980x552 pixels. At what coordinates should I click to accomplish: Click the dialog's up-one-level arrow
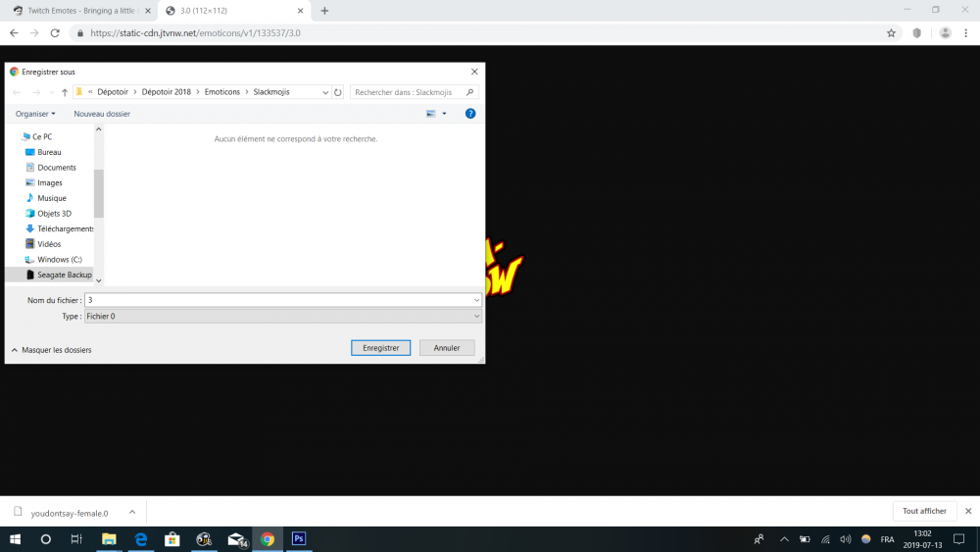click(x=65, y=92)
